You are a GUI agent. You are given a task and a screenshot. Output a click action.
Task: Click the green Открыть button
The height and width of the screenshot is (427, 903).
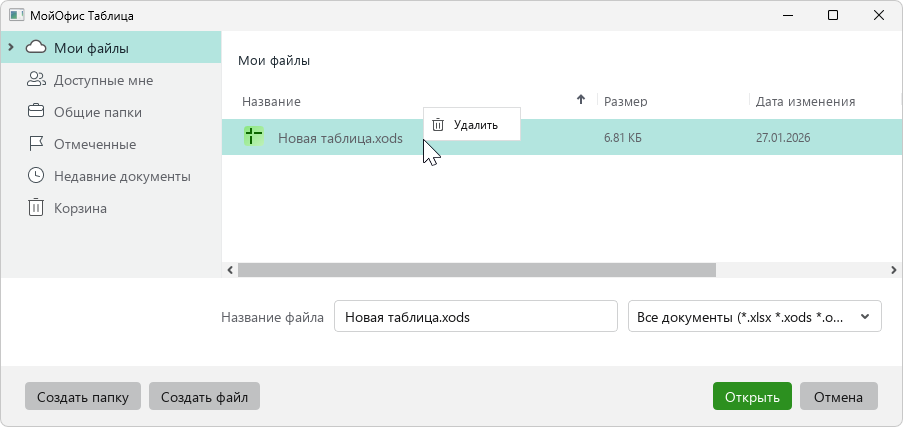click(x=752, y=396)
